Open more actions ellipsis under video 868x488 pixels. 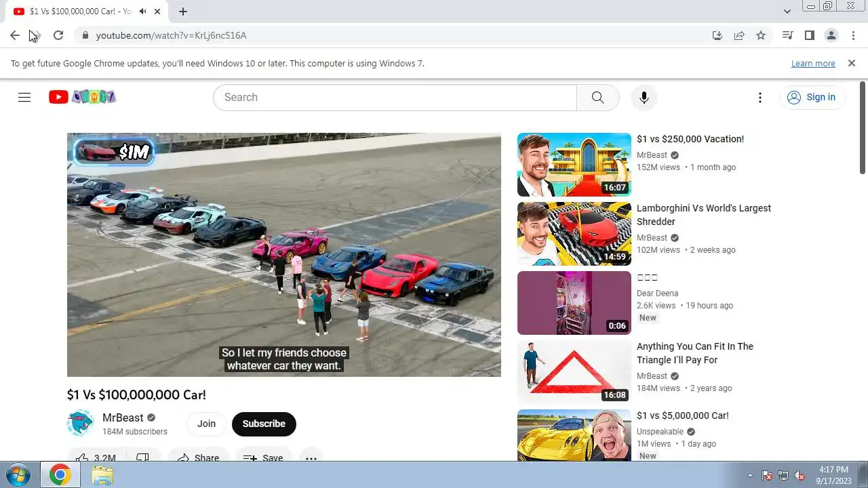click(x=311, y=458)
